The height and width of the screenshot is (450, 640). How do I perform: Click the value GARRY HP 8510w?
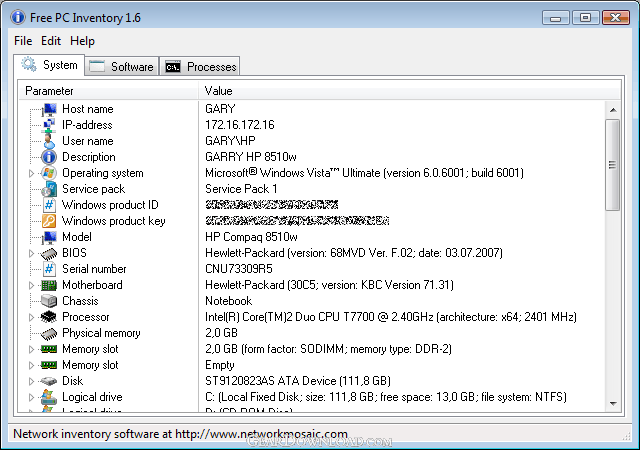[251, 157]
